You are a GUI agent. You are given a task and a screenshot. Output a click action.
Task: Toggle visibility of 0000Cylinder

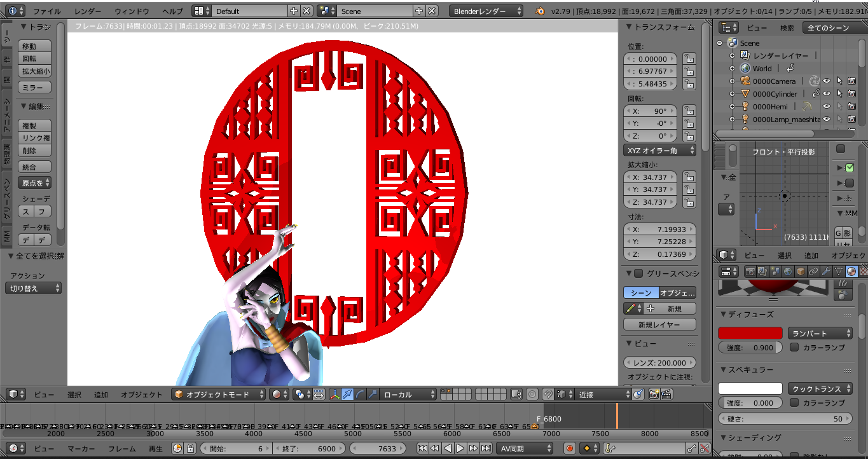[x=827, y=94]
